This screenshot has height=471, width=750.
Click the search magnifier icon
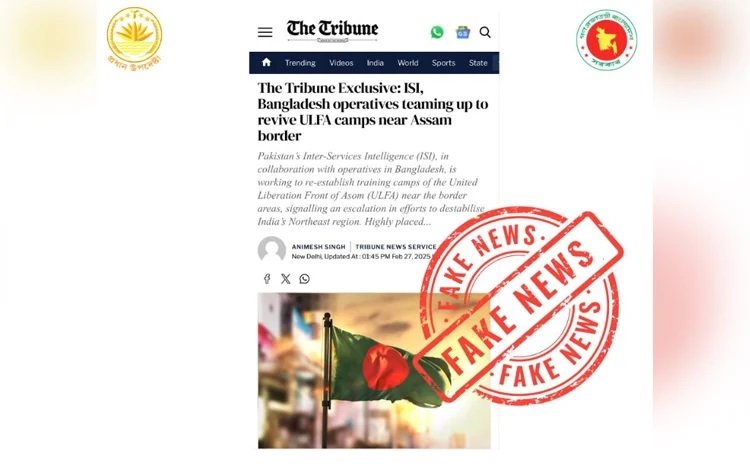click(485, 32)
